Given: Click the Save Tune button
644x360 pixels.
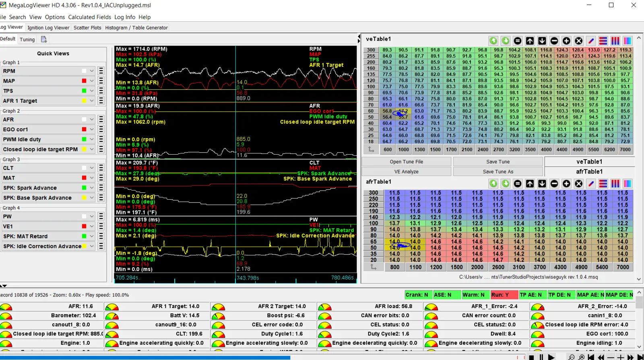Looking at the screenshot, I should point(498,161).
